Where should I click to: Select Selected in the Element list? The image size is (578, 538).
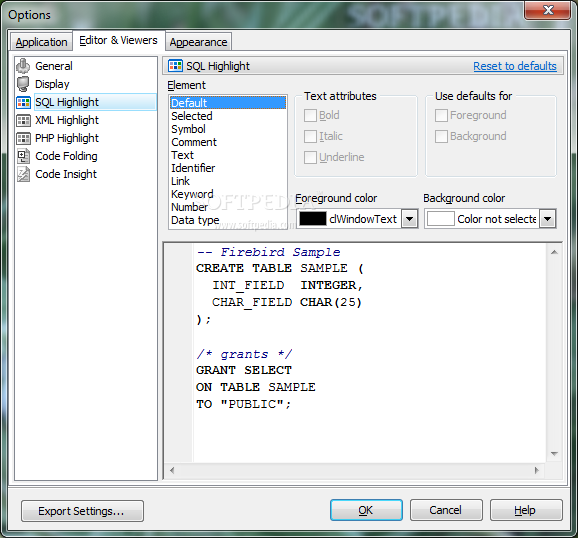228,116
